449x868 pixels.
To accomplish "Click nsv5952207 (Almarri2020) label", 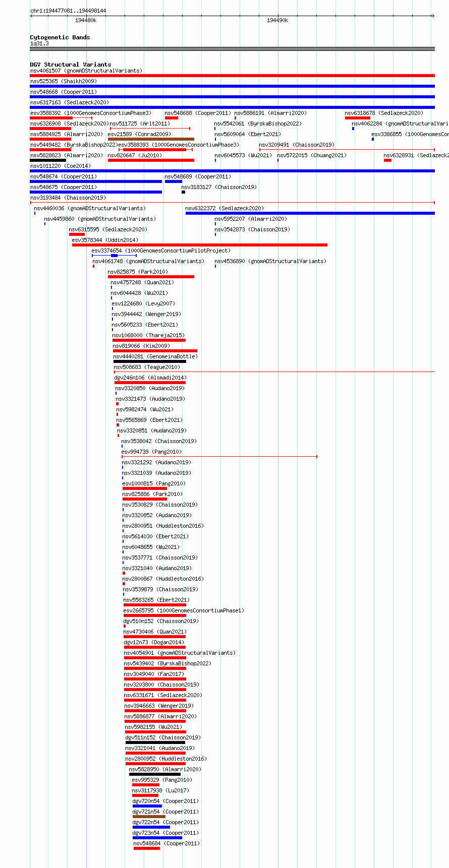I will pos(251,219).
